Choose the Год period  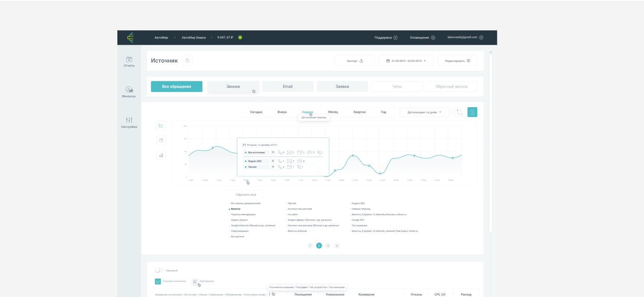pos(384,112)
